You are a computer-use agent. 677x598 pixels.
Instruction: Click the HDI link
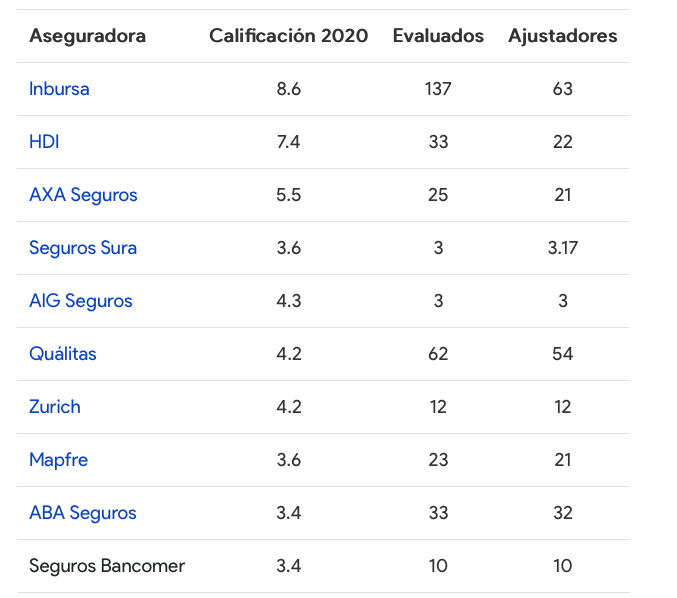click(44, 142)
